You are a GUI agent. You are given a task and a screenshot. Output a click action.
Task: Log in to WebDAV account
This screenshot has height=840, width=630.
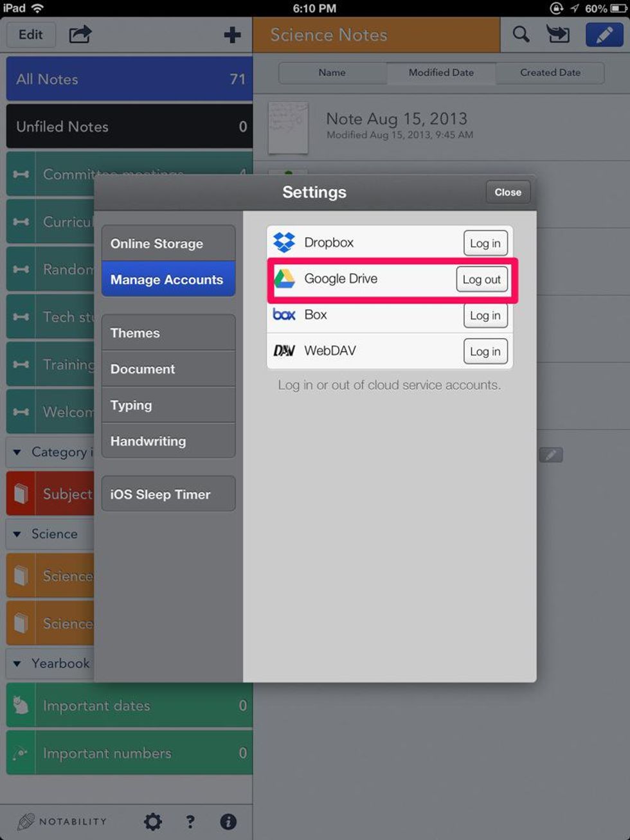[485, 352]
